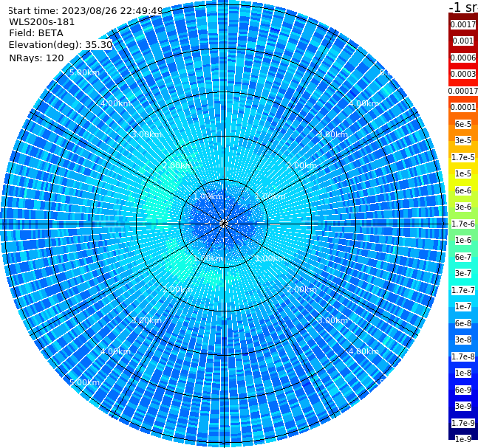The width and height of the screenshot is (478, 448).
Task: Click the 0.0001 colorbar label
Action: pos(463,107)
